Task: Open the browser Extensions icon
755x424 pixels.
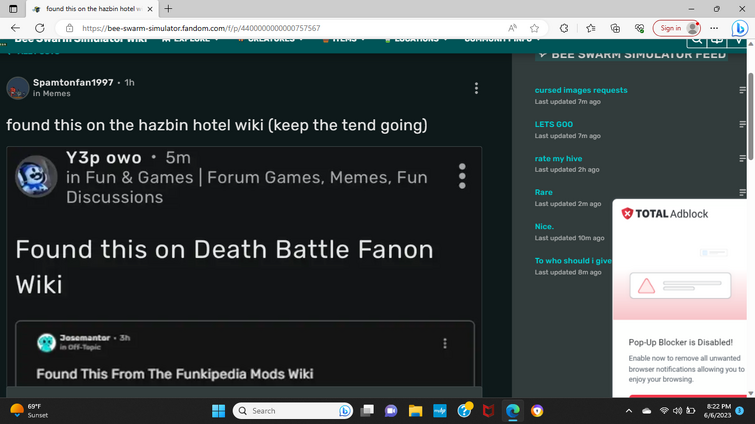Action: tap(564, 28)
